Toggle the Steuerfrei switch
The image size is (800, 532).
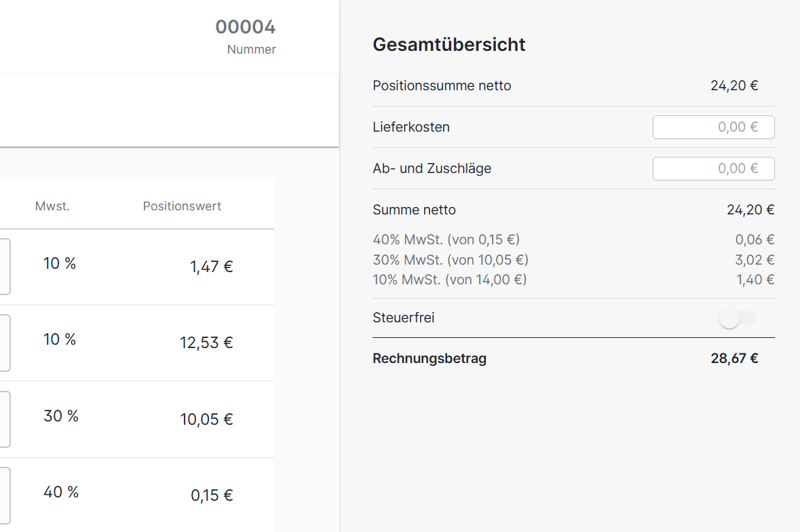tap(737, 318)
